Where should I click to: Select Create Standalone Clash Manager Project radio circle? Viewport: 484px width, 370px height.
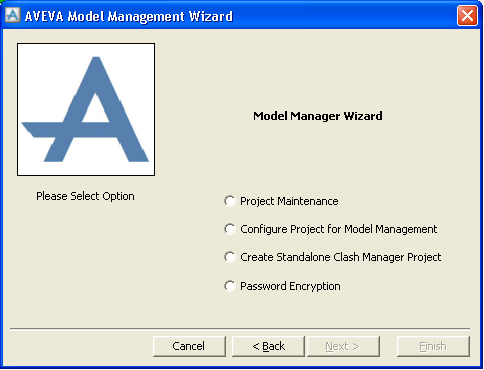pos(229,257)
